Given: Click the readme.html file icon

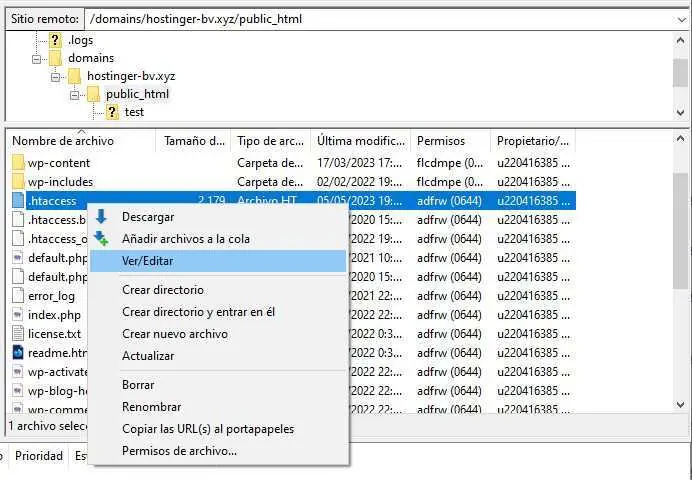Looking at the screenshot, I should click(x=18, y=352).
